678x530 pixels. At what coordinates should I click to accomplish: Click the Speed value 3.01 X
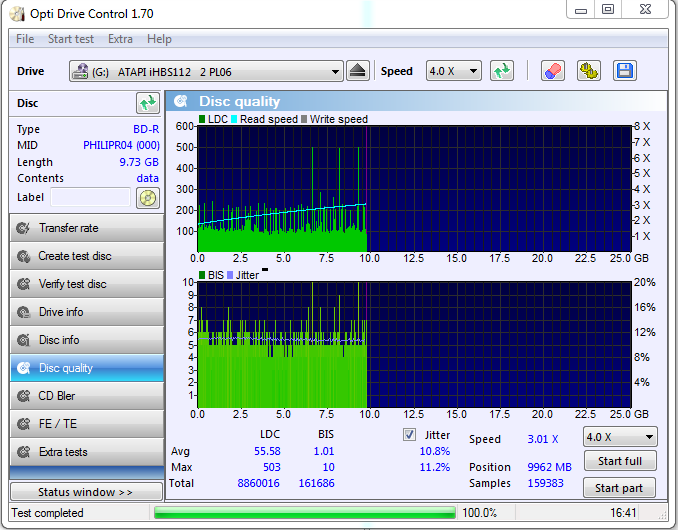coord(543,439)
